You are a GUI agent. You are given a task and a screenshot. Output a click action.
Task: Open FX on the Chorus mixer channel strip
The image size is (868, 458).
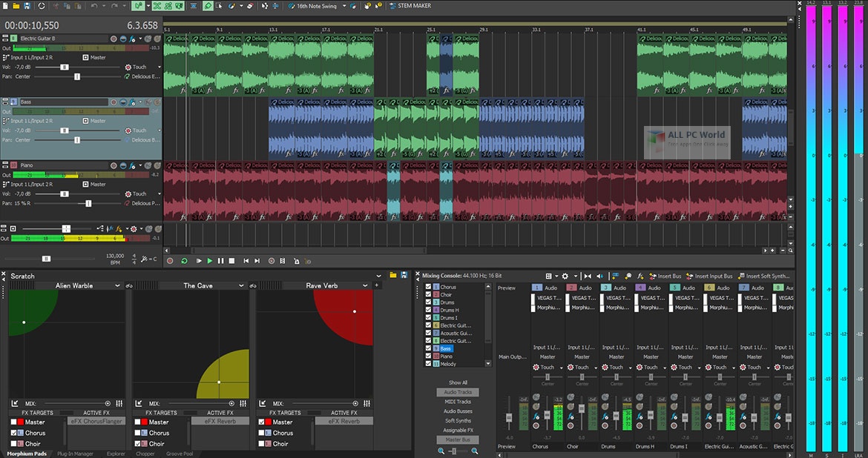tap(537, 416)
